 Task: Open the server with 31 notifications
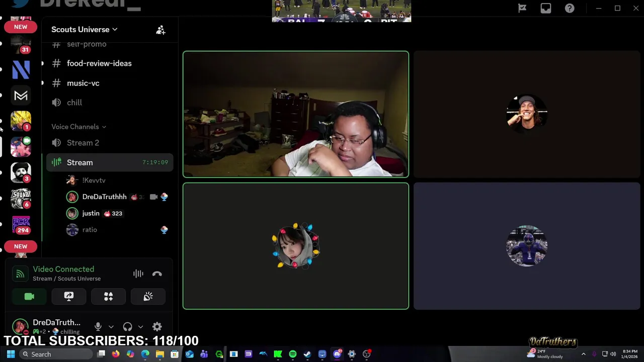[x=21, y=44]
